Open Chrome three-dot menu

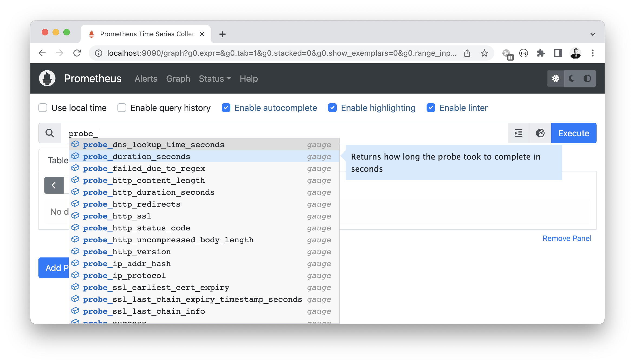pos(593,53)
